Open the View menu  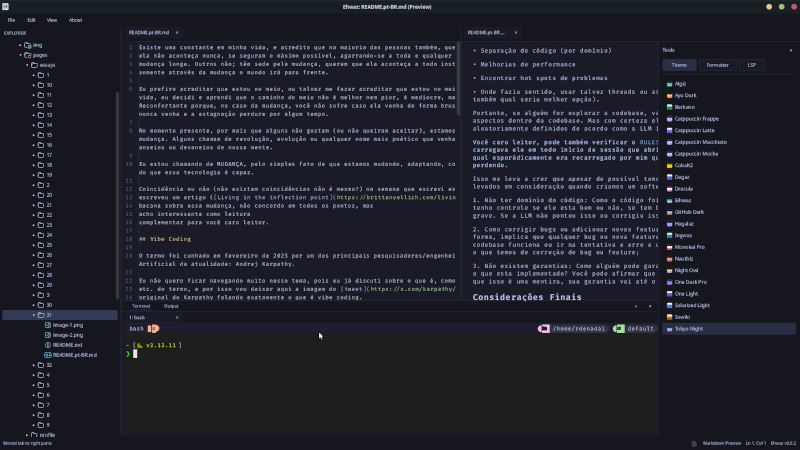coord(52,19)
